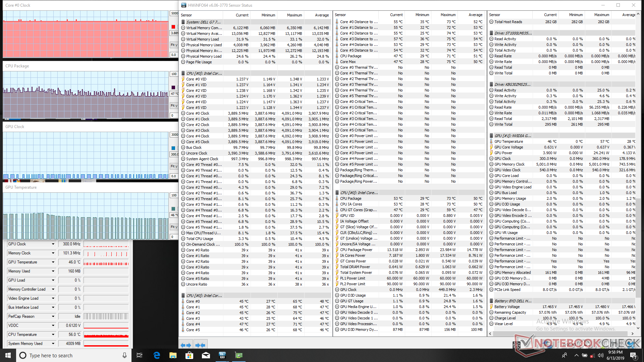Open File Explorer from the taskbar
644x362 pixels.
[173, 355]
